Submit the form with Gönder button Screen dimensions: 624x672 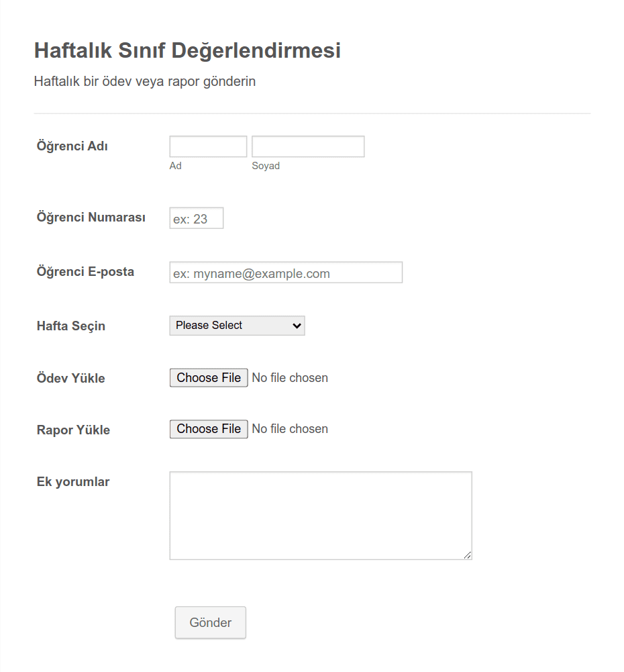[x=210, y=623]
